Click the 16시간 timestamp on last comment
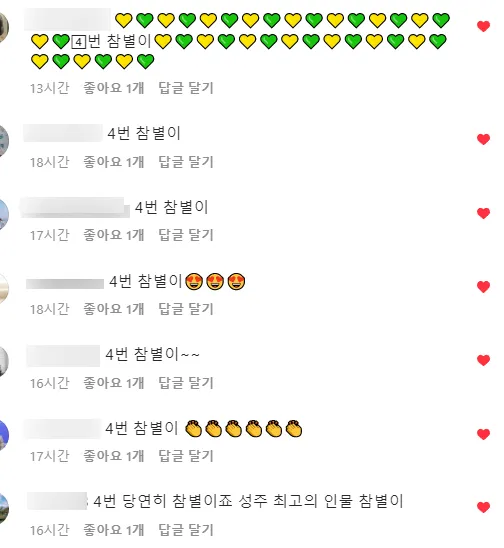This screenshot has width=504, height=548. point(50,530)
